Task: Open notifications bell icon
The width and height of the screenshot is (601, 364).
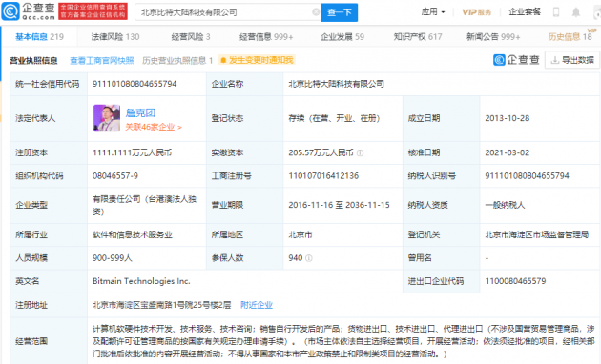Action: pyautogui.click(x=575, y=12)
